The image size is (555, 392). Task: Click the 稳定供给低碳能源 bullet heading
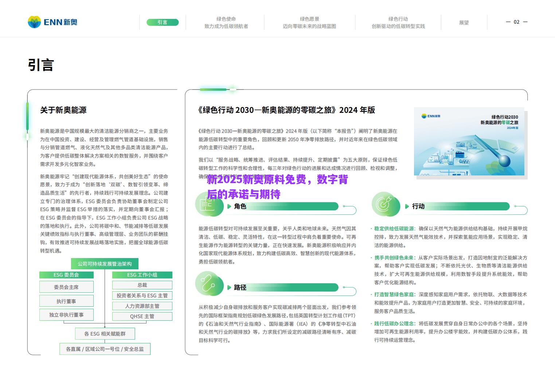[x=394, y=229]
